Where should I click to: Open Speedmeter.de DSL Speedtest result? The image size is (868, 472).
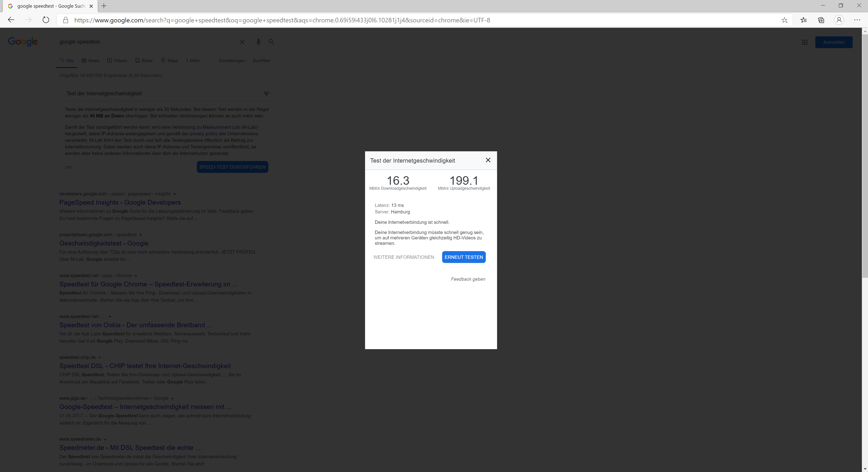pos(130,448)
